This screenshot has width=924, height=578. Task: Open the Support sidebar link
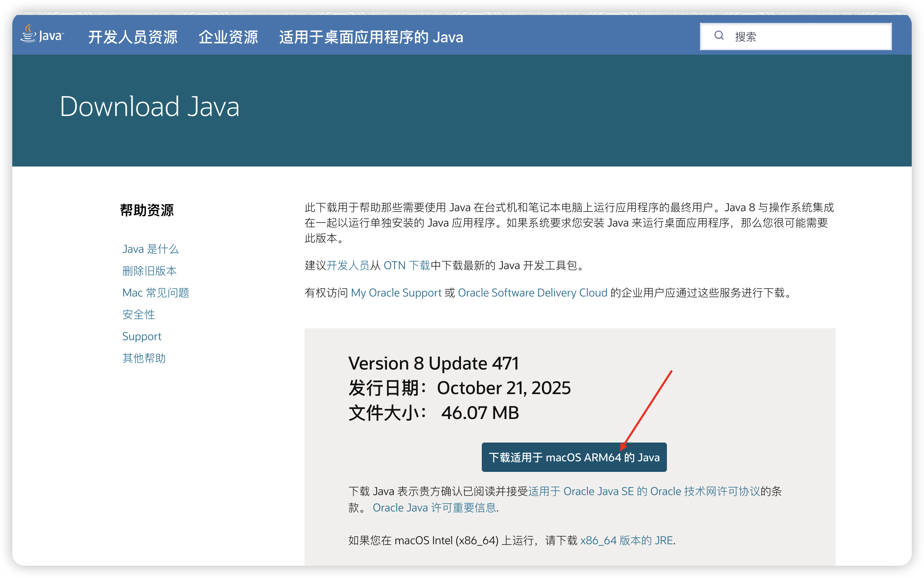(142, 336)
